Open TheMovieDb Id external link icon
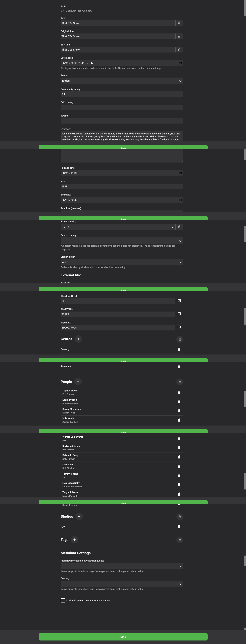The image size is (246, 644). click(x=179, y=301)
